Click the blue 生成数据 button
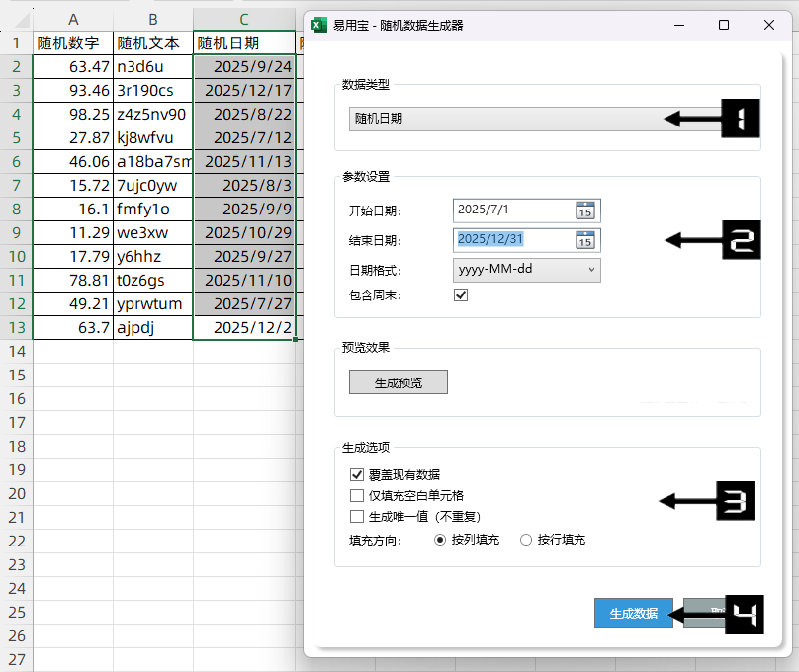Viewport: 799px width, 672px height. click(x=633, y=613)
